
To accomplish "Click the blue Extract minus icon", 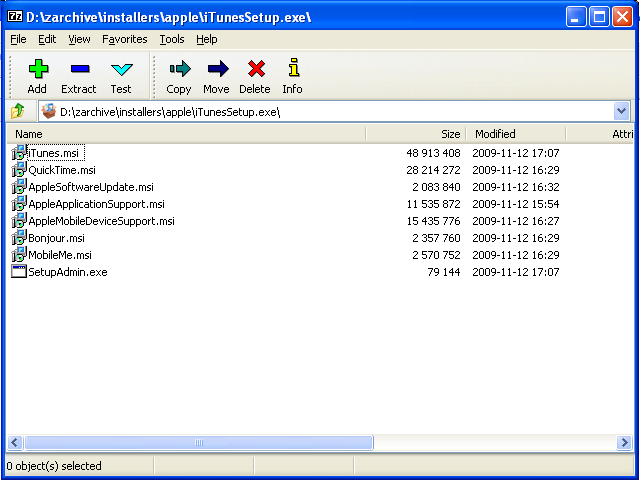I will pos(80,69).
